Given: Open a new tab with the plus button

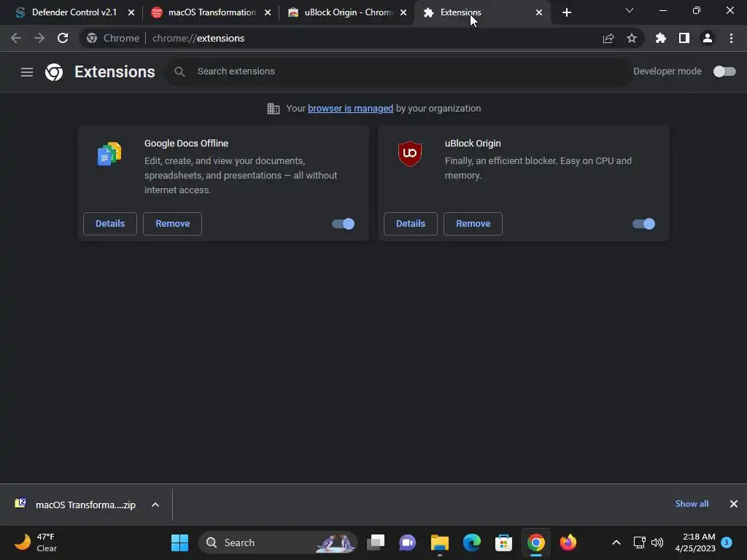Looking at the screenshot, I should (566, 12).
